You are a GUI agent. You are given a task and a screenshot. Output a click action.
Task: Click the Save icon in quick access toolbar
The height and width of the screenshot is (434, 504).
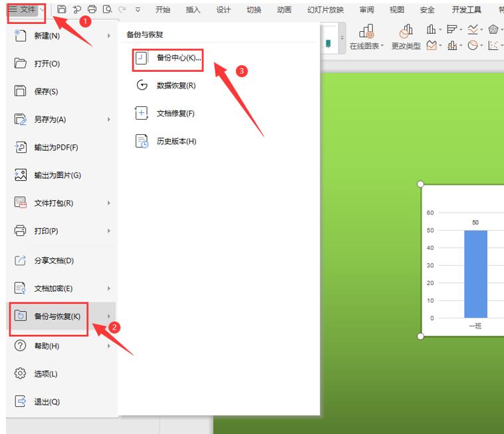61,9
